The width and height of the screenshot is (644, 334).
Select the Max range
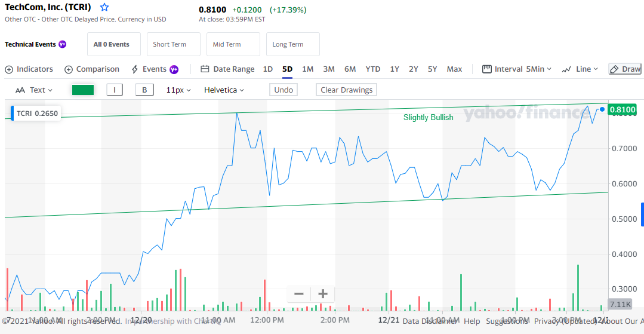coord(454,69)
